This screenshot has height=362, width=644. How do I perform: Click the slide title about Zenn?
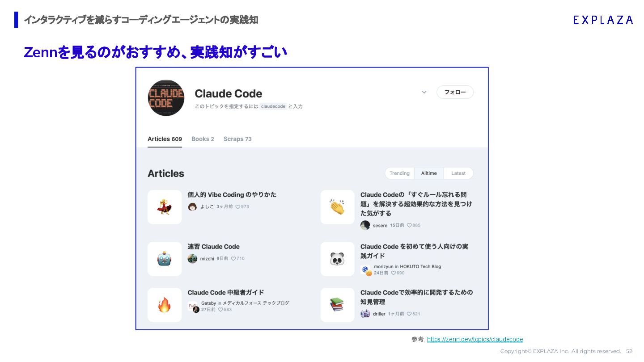(x=155, y=52)
